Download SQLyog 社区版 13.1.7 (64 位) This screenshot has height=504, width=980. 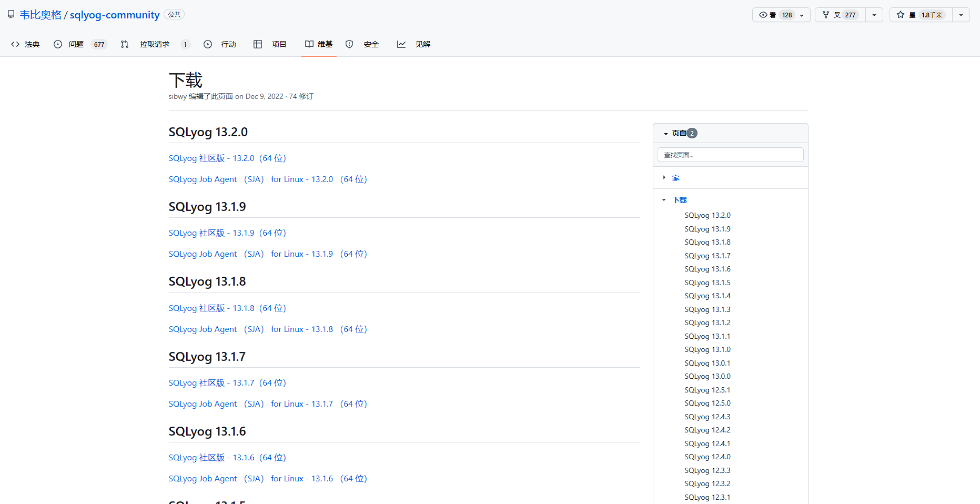[x=227, y=382]
